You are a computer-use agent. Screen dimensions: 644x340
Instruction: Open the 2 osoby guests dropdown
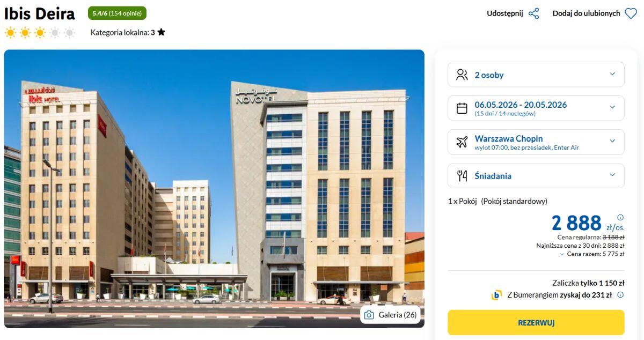pyautogui.click(x=536, y=75)
